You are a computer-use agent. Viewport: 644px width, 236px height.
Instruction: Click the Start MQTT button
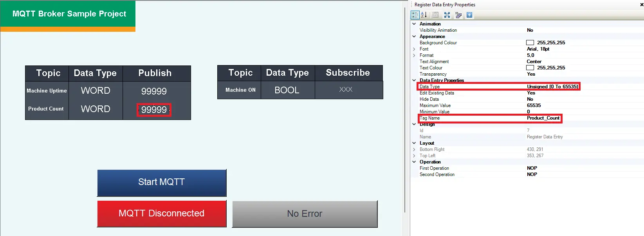[x=162, y=183]
